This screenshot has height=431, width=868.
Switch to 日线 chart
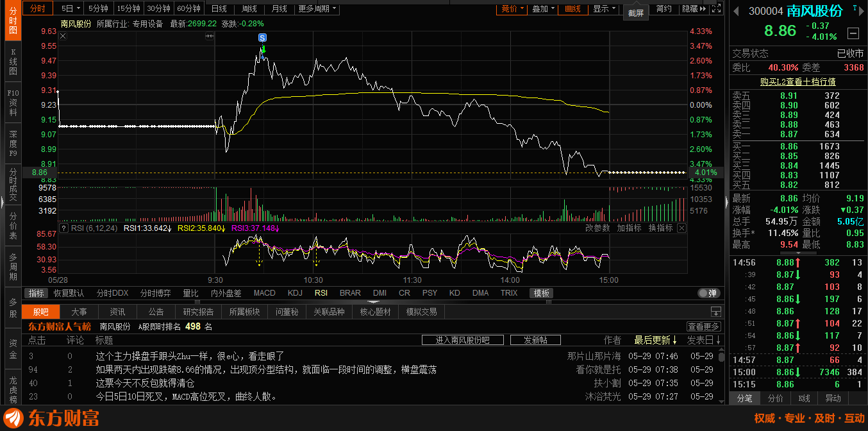tap(219, 9)
